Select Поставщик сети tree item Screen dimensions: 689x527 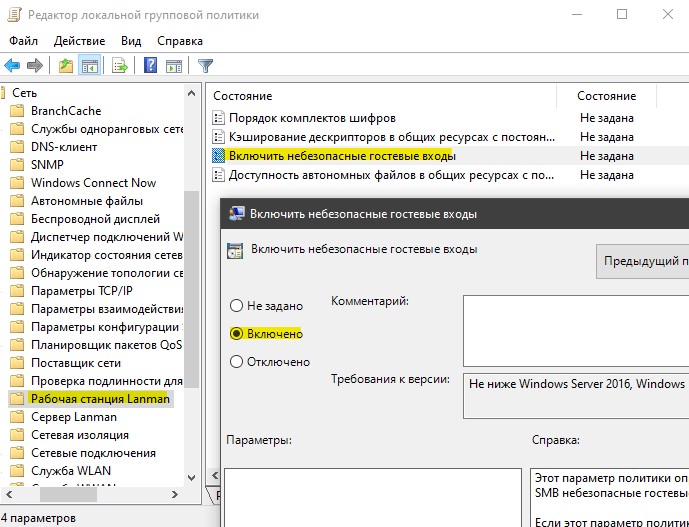[76, 363]
